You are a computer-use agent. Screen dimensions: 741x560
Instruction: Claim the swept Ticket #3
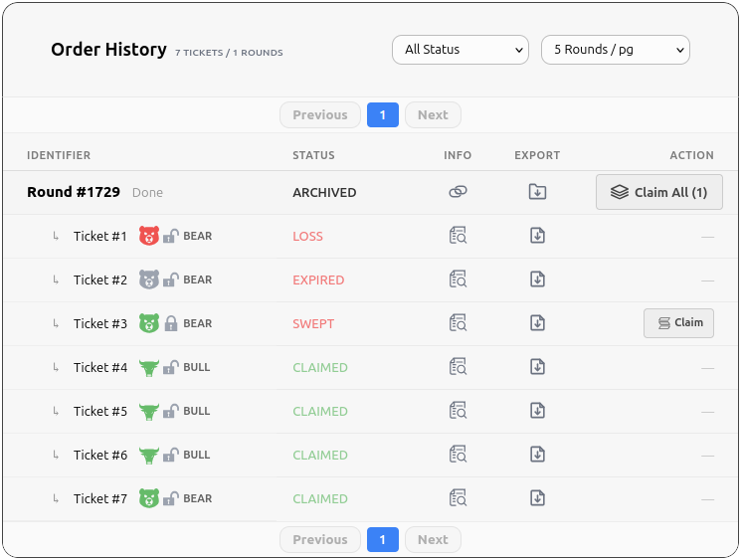(678, 323)
